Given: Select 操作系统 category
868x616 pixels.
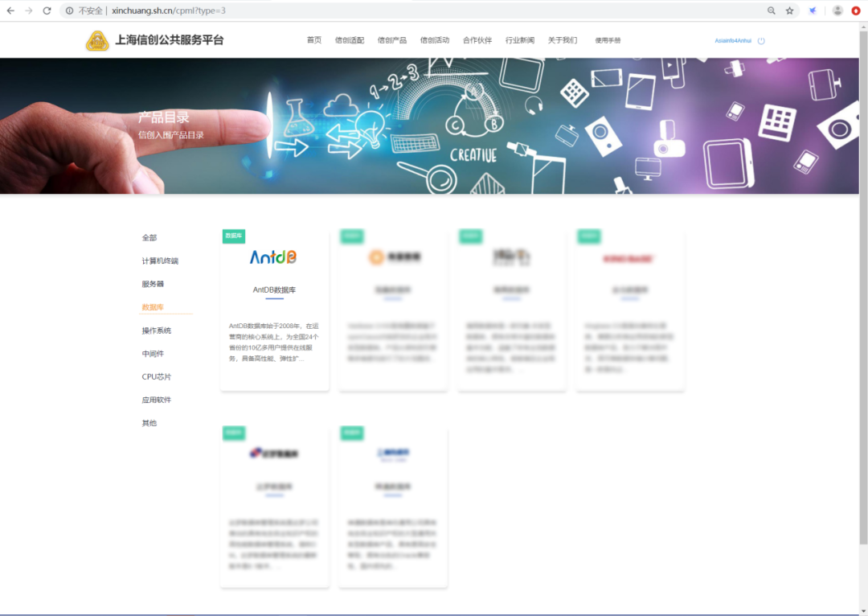Looking at the screenshot, I should pos(157,331).
